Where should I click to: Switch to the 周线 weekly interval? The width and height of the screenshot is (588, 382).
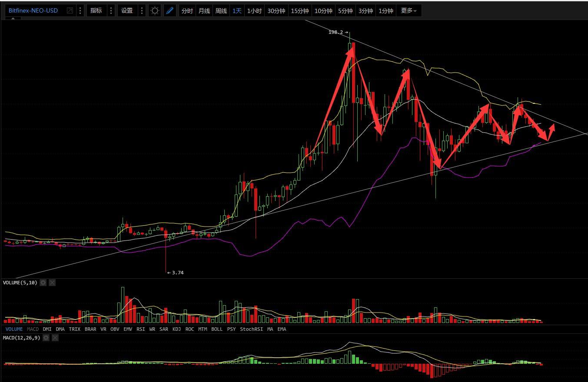coord(221,11)
